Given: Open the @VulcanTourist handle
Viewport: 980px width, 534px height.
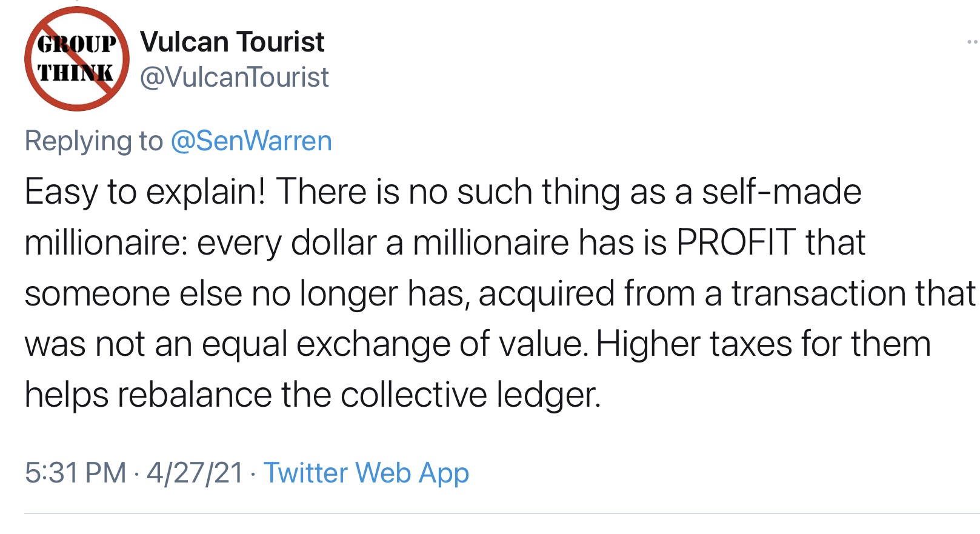Looking at the screenshot, I should [x=234, y=77].
